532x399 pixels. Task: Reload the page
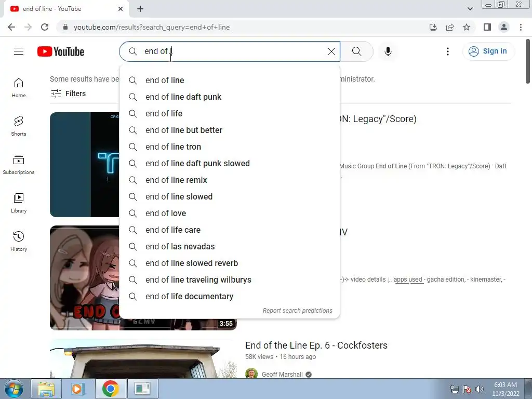click(45, 27)
